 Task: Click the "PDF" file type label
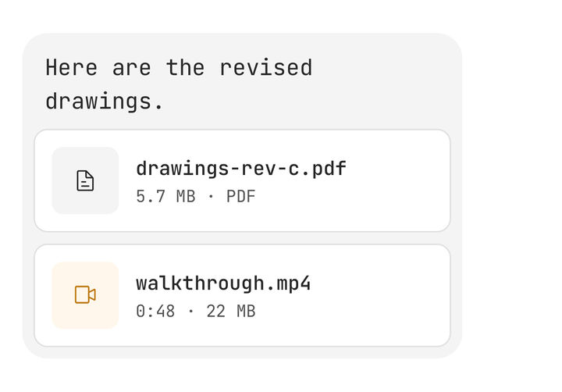pos(241,197)
